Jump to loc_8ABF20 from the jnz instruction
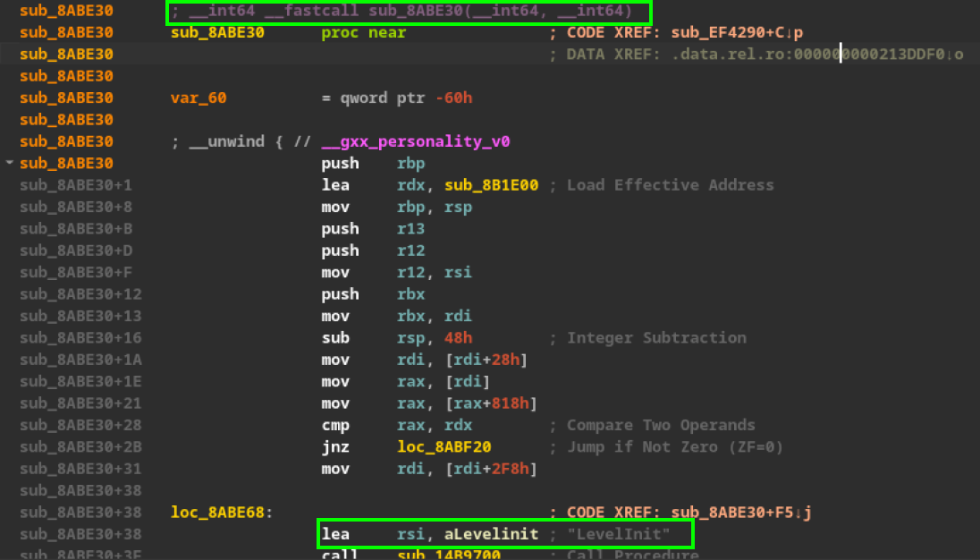 444,447
